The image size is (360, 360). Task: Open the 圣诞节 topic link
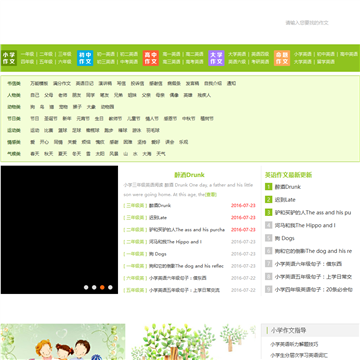(x=51, y=119)
